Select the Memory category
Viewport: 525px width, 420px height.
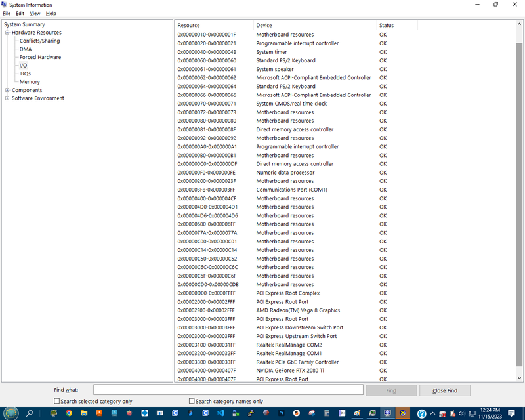coord(30,82)
